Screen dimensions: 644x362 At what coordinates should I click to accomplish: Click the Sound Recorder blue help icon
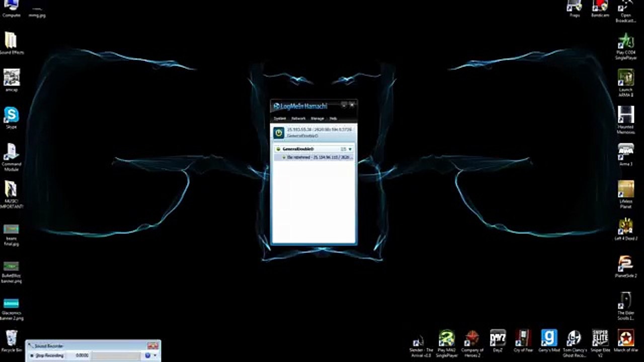(148, 355)
